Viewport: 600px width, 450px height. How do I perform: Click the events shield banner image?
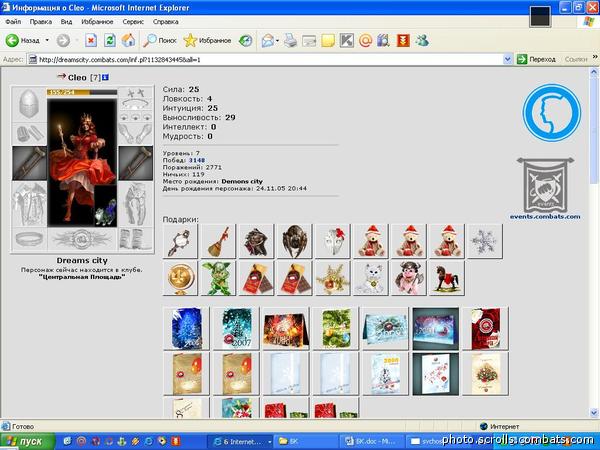545,185
